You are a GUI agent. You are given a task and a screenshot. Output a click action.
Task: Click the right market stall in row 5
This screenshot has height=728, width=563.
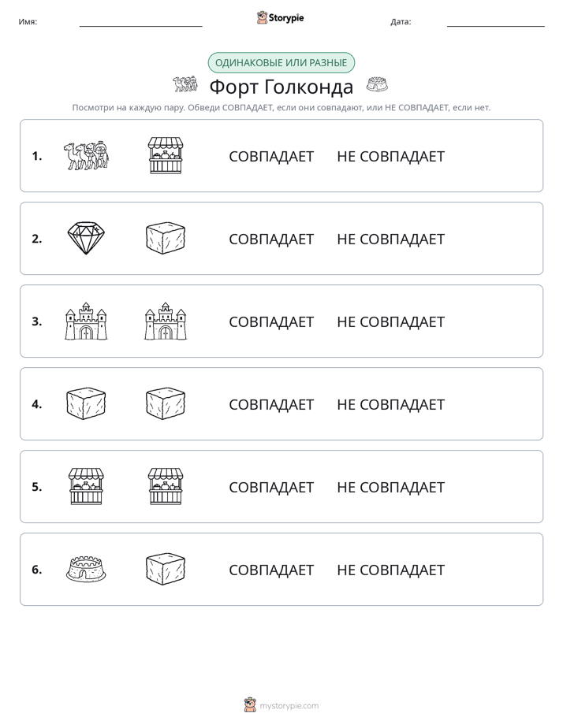coord(166,486)
